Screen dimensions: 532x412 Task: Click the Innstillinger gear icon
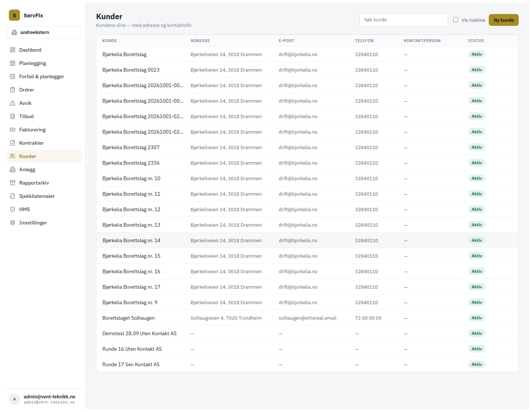pyautogui.click(x=13, y=223)
